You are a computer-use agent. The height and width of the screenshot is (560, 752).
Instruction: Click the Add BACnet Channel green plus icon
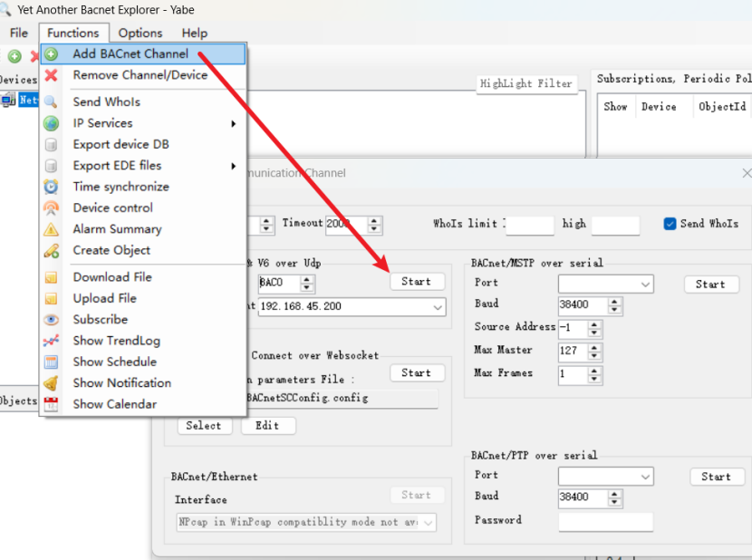click(x=52, y=54)
